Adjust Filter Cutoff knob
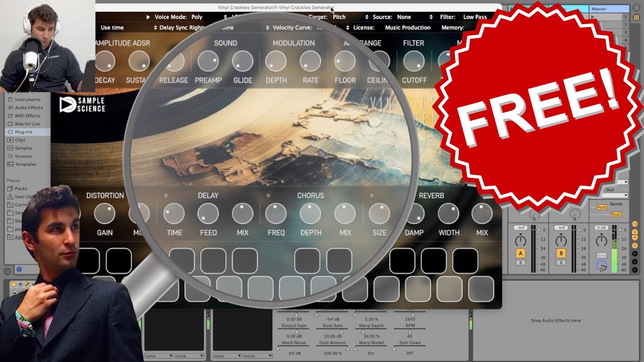 point(414,61)
